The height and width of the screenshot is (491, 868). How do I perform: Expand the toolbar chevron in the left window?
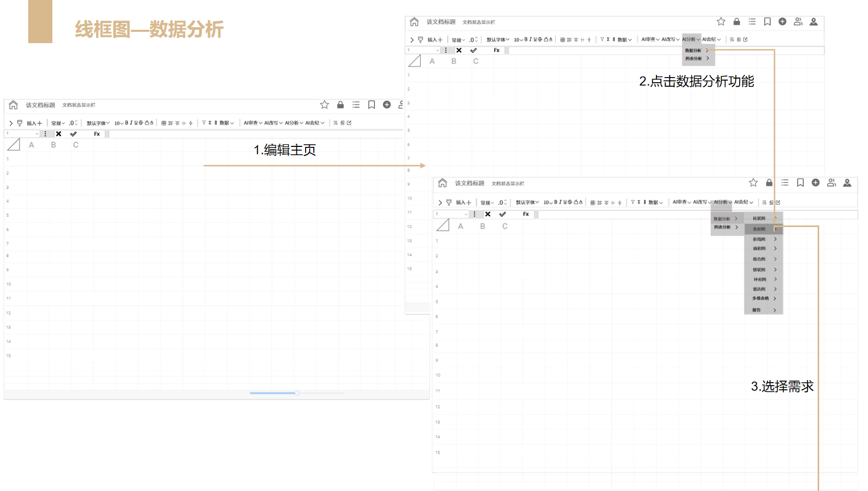point(11,123)
